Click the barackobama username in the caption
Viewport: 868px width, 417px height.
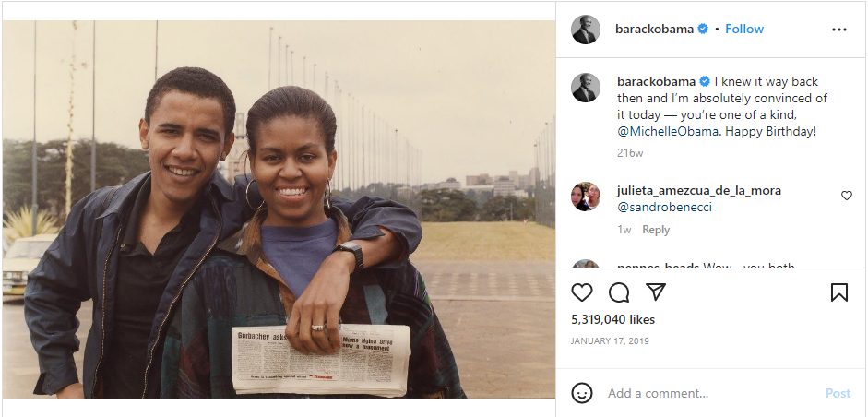point(656,82)
